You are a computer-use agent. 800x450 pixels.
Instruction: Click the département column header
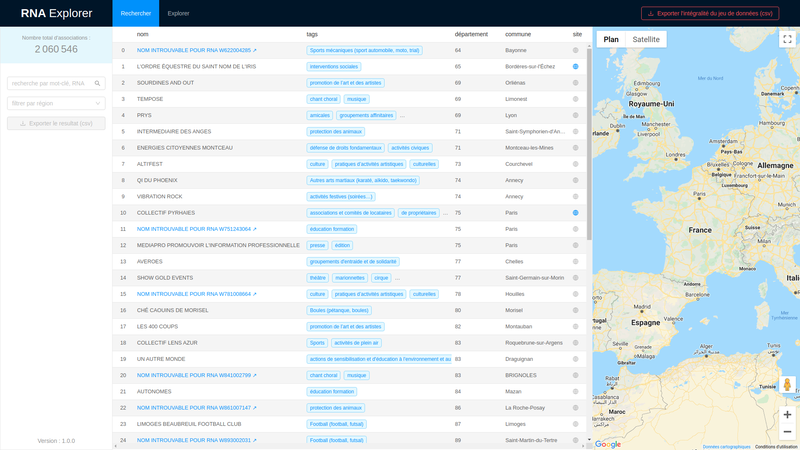pos(471,34)
